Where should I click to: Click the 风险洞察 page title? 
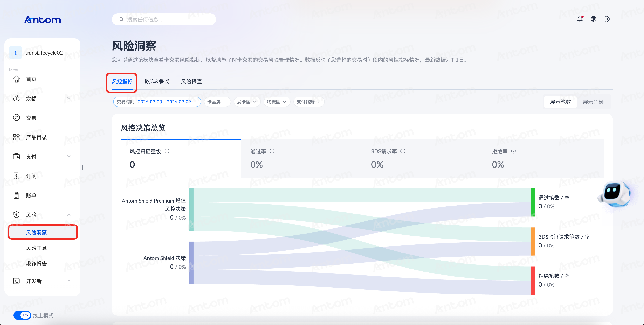(x=134, y=46)
